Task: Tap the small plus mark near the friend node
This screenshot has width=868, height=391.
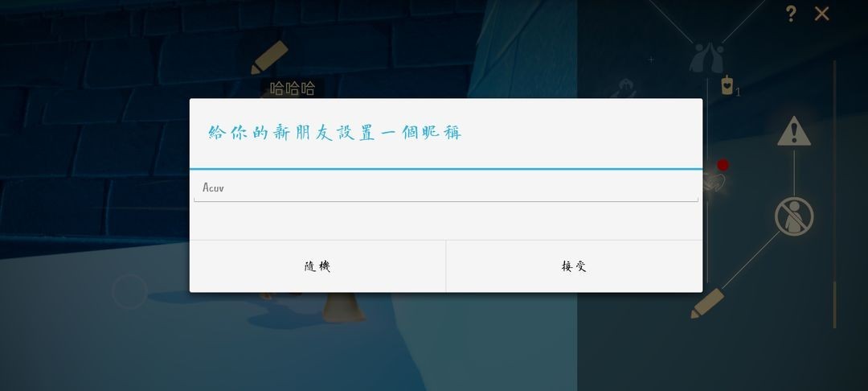Action: 651,60
